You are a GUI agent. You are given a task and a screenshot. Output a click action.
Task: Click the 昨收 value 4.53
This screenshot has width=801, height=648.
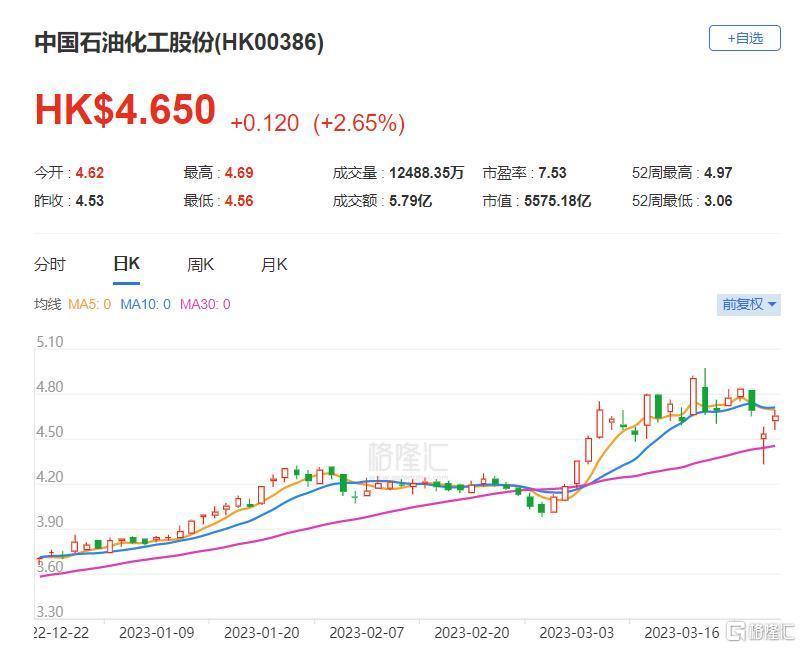(89, 201)
